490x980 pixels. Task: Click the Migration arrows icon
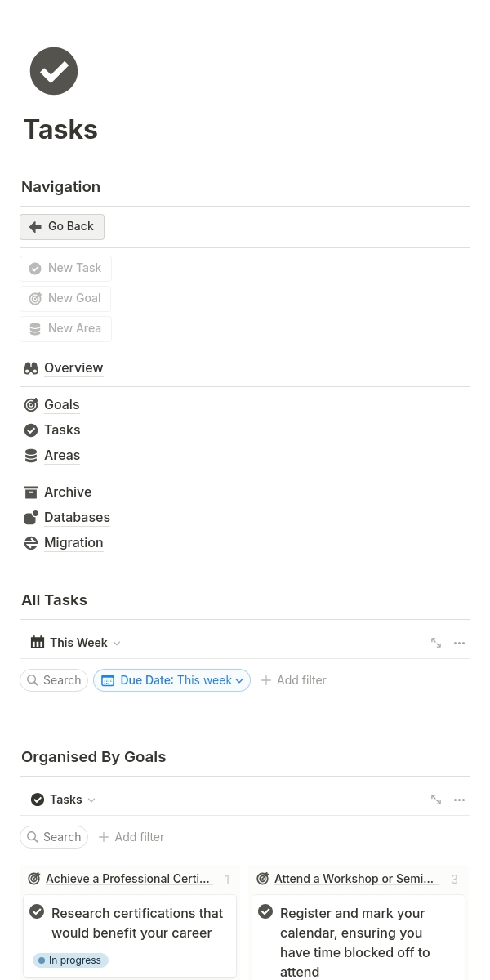31,543
